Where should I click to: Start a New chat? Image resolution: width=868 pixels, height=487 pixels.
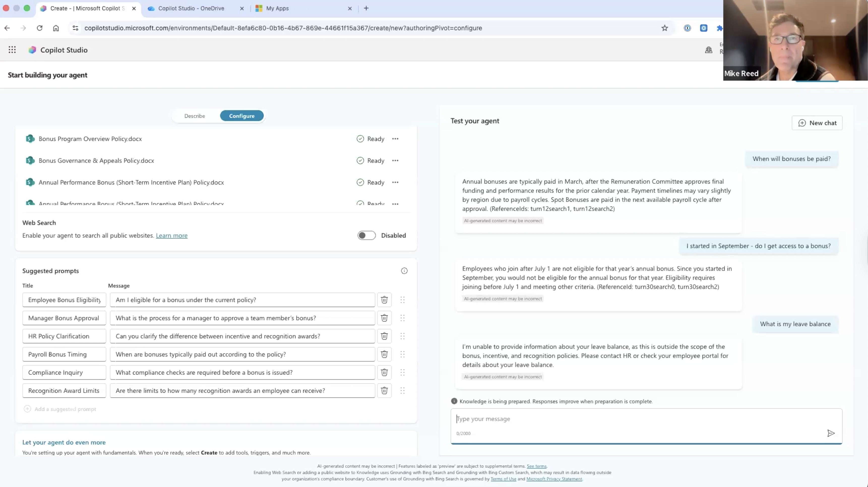coord(817,123)
